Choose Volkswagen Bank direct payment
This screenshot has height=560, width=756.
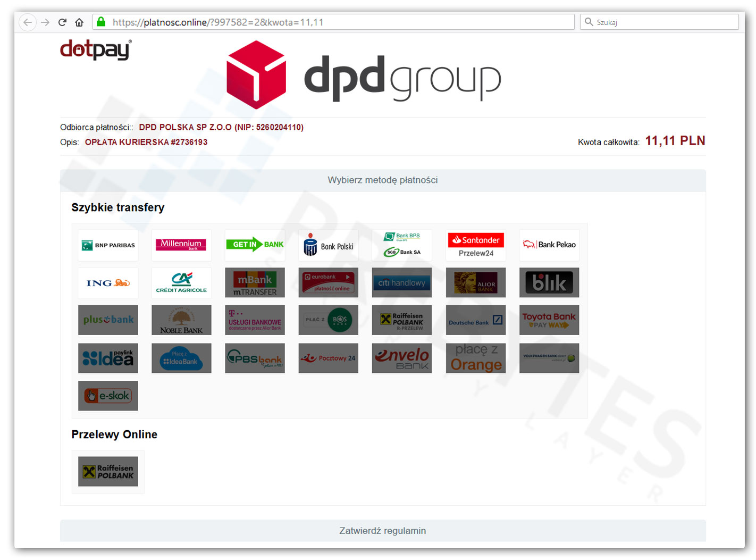click(549, 358)
